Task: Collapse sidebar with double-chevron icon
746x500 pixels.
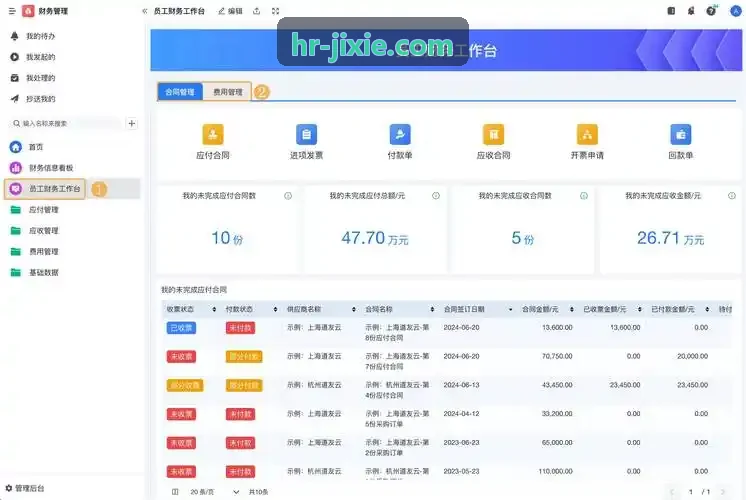Action: click(x=145, y=11)
